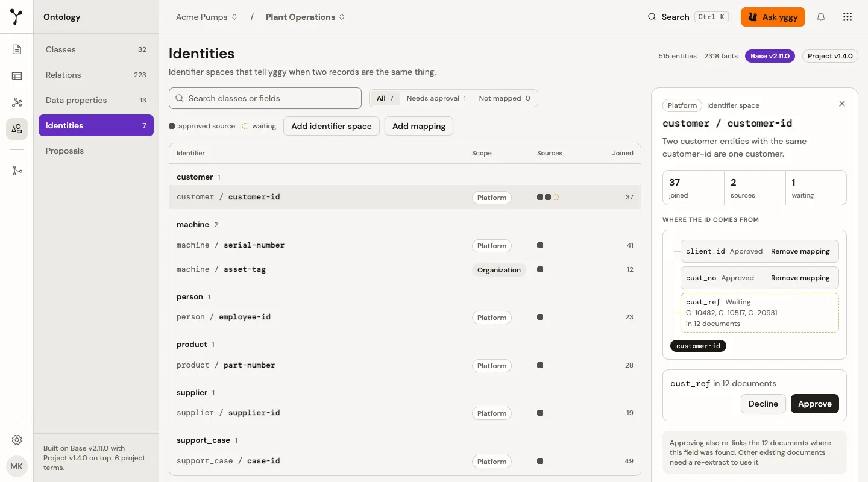Viewport: 868px width, 482px height.
Task: Click the MK user avatar
Action: pos(17,467)
